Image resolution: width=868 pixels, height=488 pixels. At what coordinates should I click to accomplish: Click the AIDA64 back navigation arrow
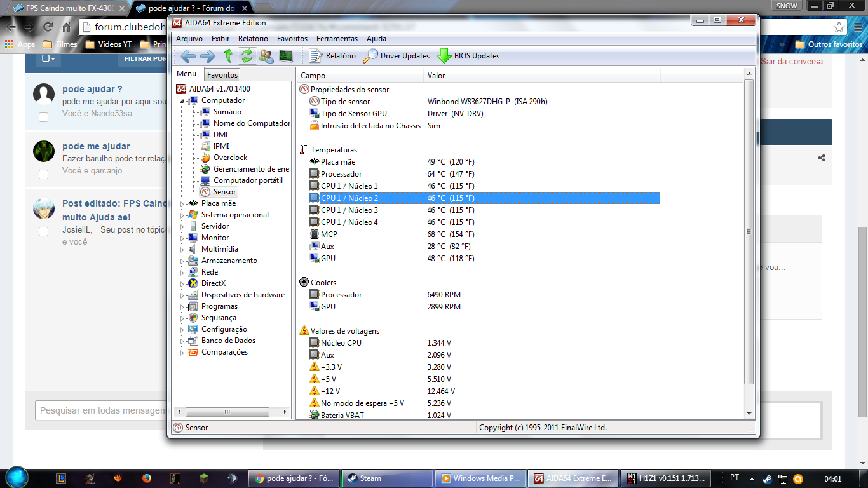click(x=188, y=56)
